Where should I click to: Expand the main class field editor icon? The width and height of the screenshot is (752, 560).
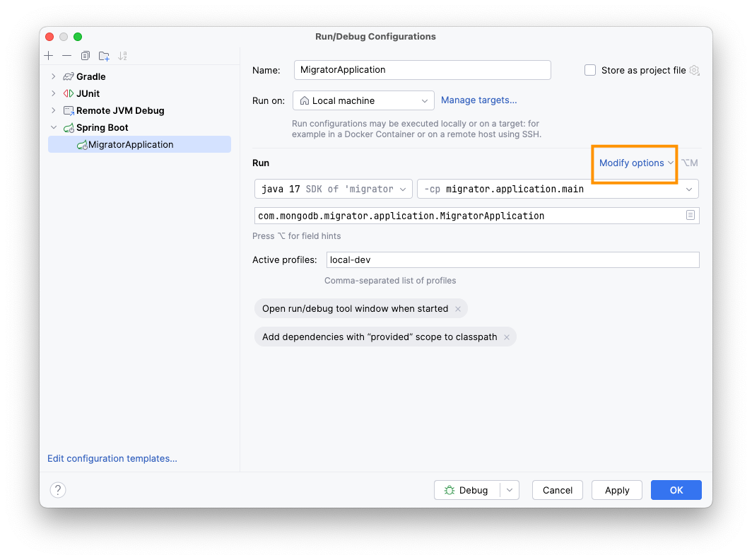[x=690, y=216]
